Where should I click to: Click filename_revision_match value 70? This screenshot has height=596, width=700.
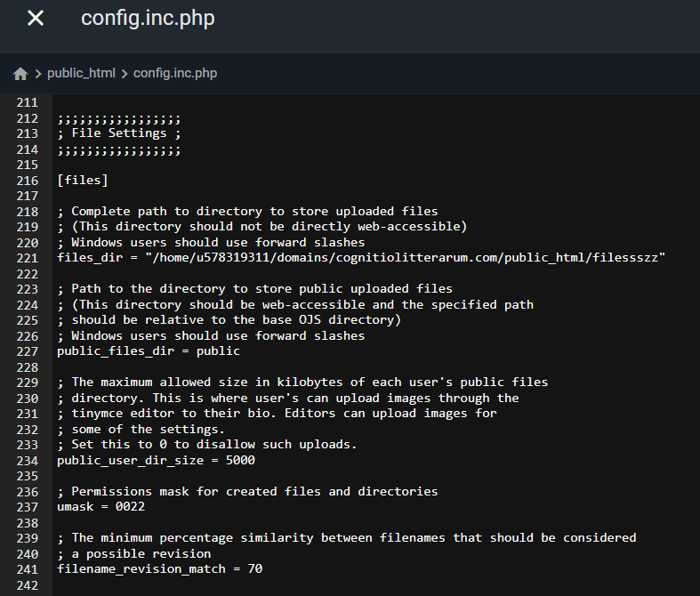tap(255, 568)
